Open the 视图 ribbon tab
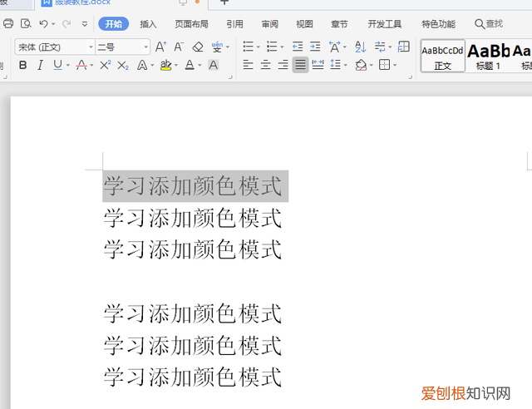This screenshot has width=532, height=409. point(304,24)
